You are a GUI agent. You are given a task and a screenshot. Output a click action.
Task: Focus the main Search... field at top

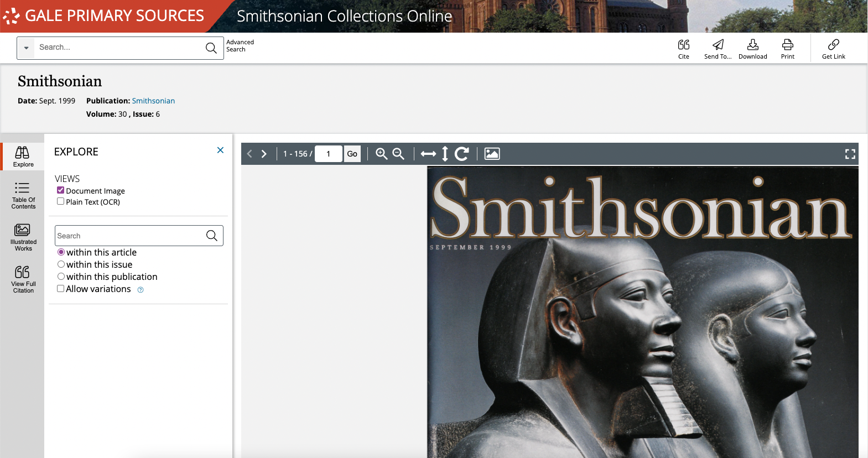118,48
